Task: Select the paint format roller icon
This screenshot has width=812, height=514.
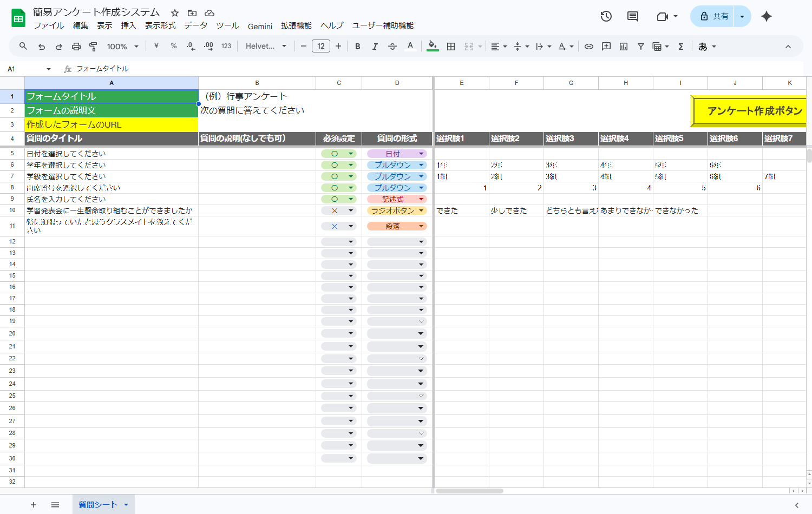Action: (93, 47)
